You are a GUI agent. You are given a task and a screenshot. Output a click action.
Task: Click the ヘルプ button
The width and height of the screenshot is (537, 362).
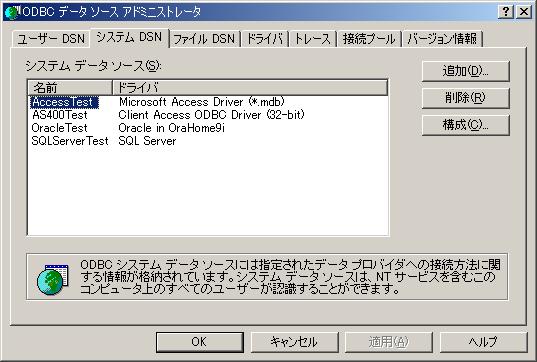point(483,342)
